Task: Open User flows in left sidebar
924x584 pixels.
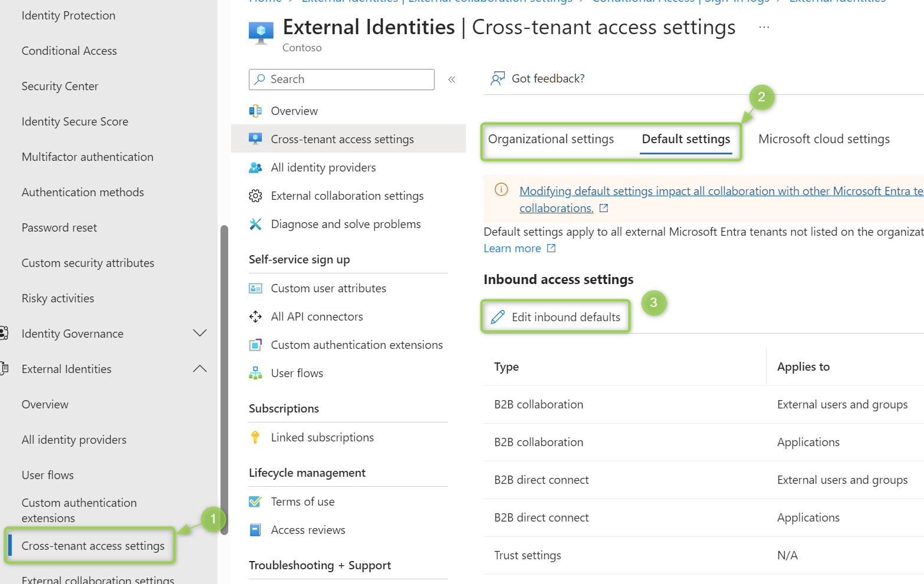Action: (48, 475)
